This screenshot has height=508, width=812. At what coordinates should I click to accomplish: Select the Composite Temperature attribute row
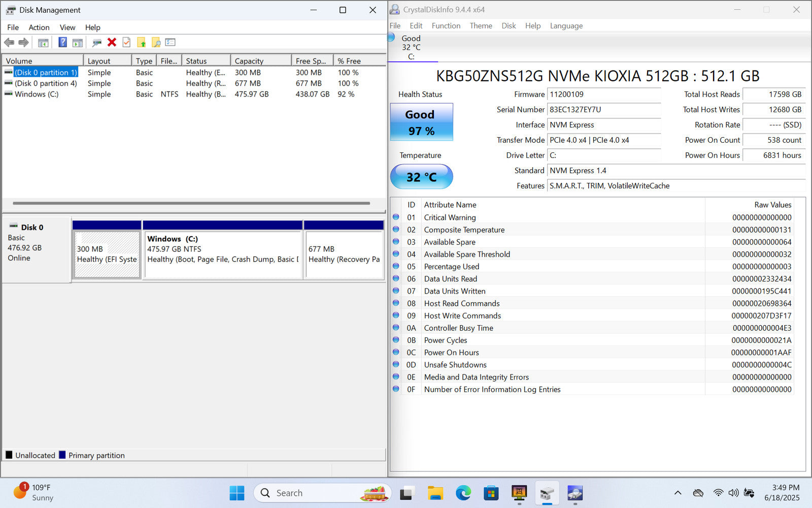(x=592, y=230)
